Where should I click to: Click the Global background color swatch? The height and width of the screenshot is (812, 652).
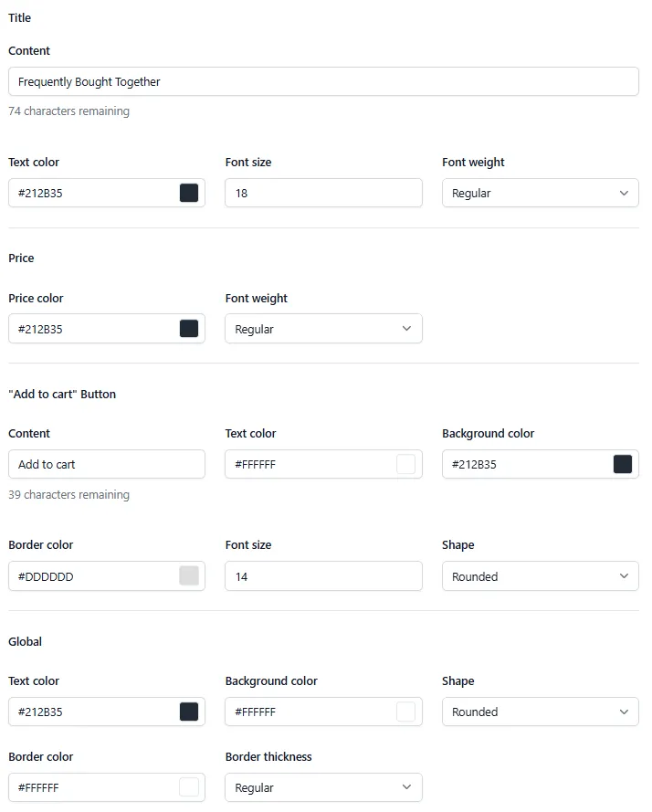point(405,712)
